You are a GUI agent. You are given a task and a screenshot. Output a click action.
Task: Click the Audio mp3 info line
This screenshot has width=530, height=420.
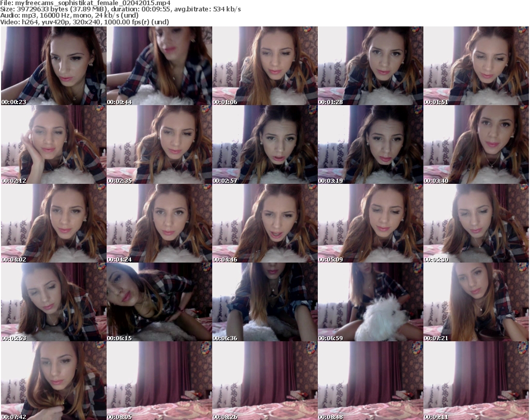coord(69,16)
